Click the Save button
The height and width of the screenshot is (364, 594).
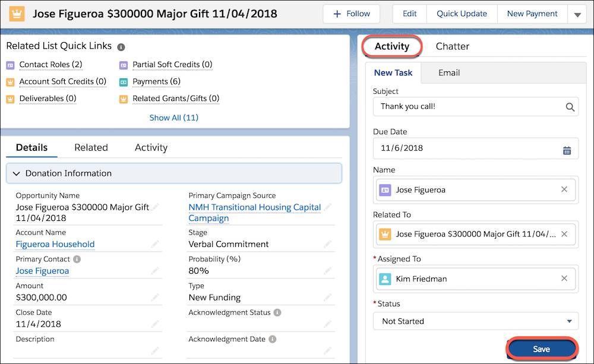pyautogui.click(x=541, y=349)
